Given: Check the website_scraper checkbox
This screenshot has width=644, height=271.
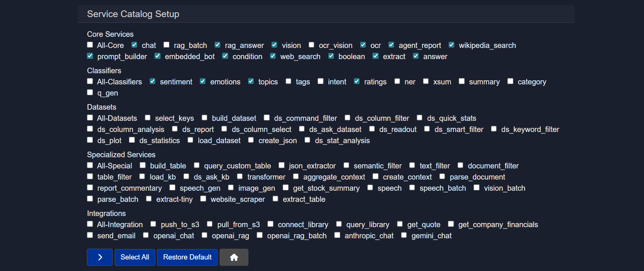Looking at the screenshot, I should coord(203,199).
